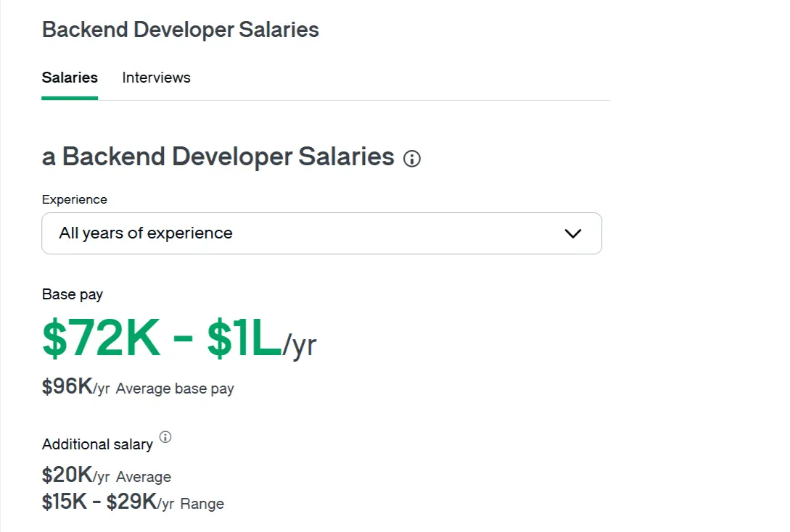Click the Backend Developer Salaries page title
Viewport: 790px width, 532px height.
(180, 30)
